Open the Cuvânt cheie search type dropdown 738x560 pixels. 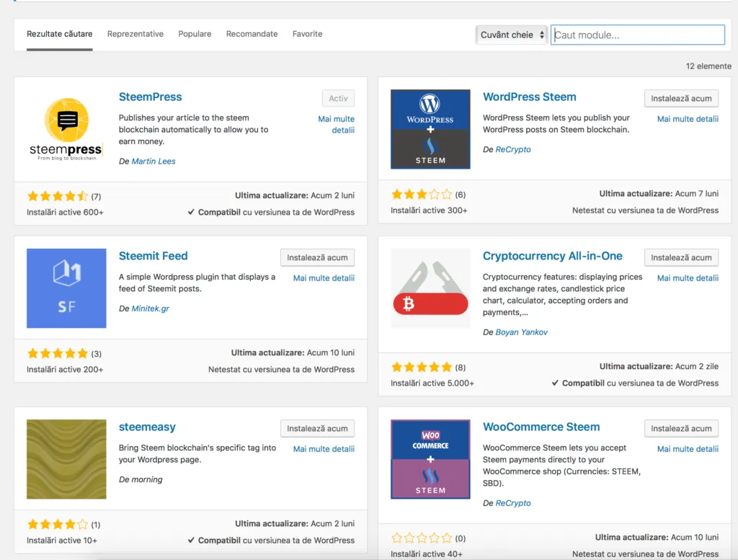(512, 35)
